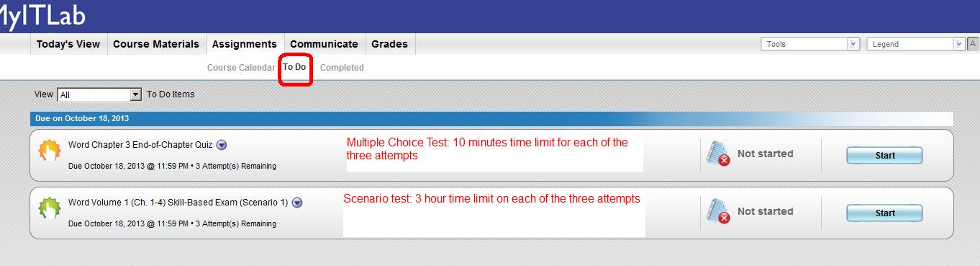The image size is (980, 266).
Task: Open the View filter dropdown set to All
Action: [x=99, y=94]
